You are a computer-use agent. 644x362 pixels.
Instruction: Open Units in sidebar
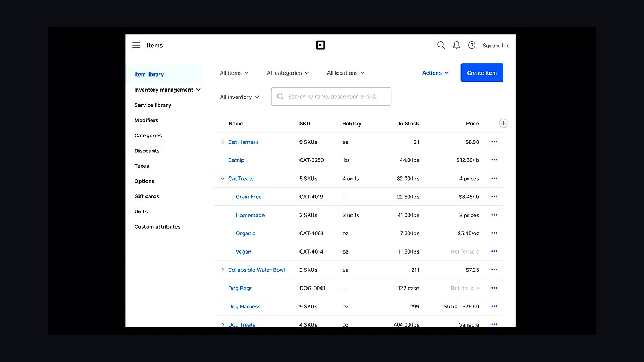141,212
